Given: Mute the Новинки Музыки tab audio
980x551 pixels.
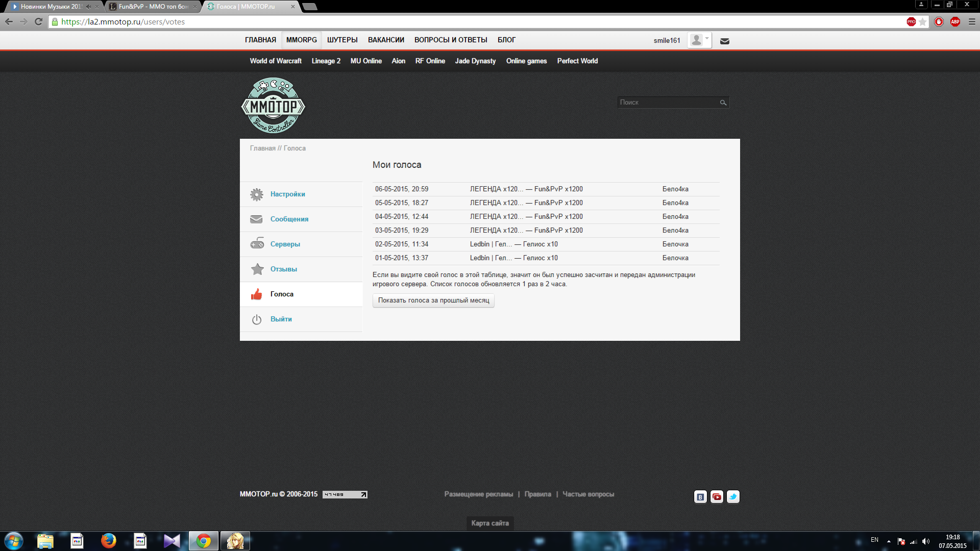Looking at the screenshot, I should click(x=88, y=7).
